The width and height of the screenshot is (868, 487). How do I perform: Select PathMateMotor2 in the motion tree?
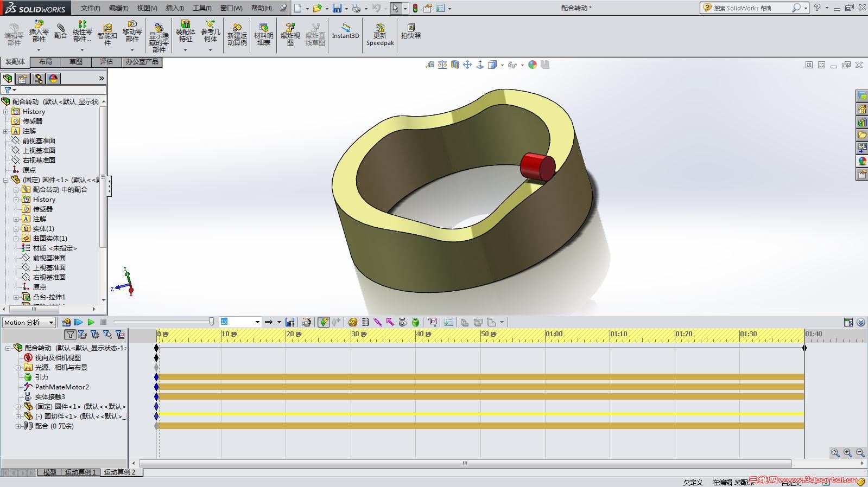[62, 387]
